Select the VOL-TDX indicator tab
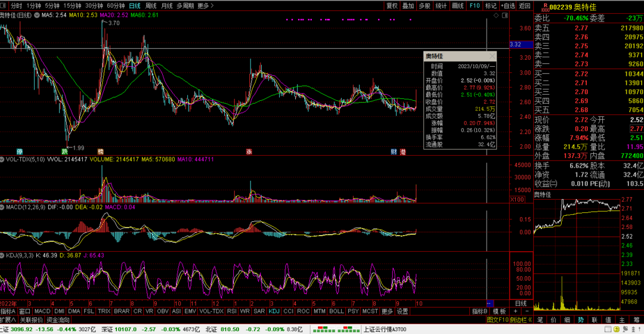The height and width of the screenshot is (334, 644). (x=211, y=311)
